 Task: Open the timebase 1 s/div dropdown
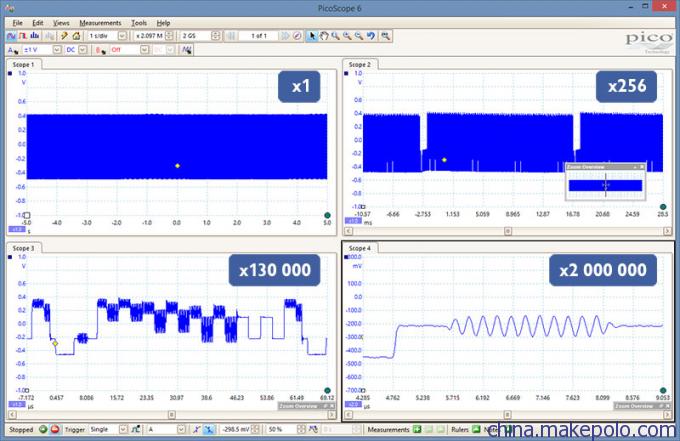click(x=122, y=36)
